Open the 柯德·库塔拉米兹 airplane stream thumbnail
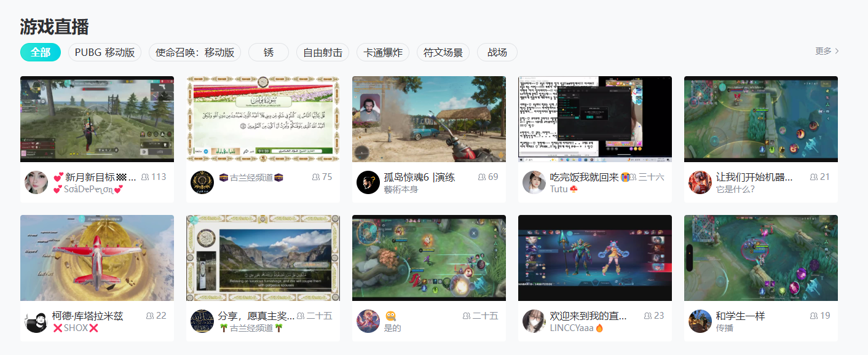 pos(97,258)
